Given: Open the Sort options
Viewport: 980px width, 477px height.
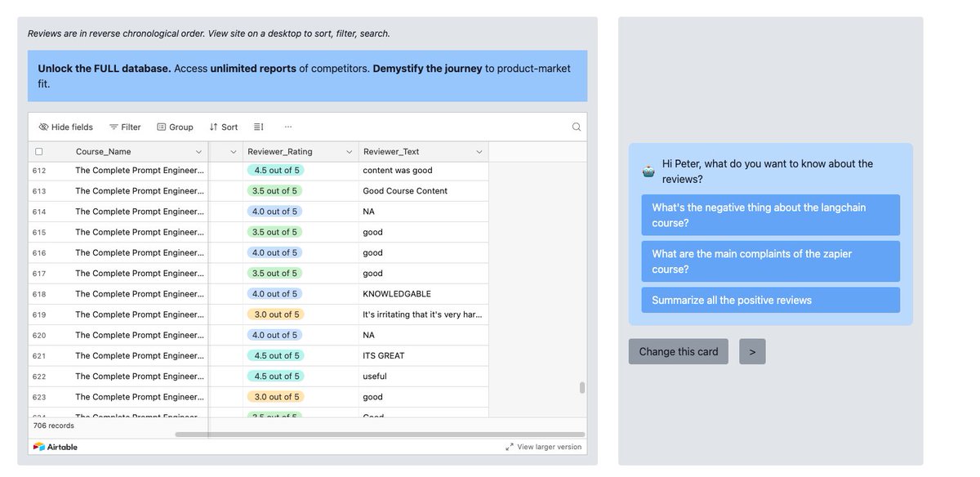Looking at the screenshot, I should (x=223, y=127).
